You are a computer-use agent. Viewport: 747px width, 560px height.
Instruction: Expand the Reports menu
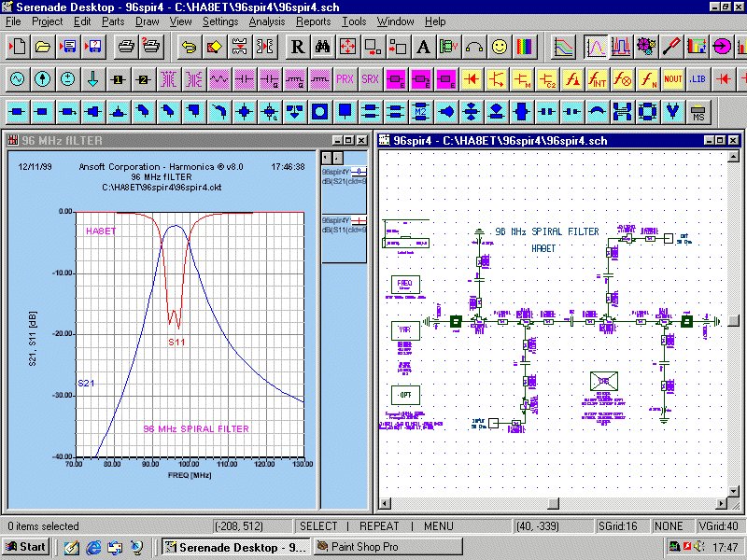click(313, 21)
